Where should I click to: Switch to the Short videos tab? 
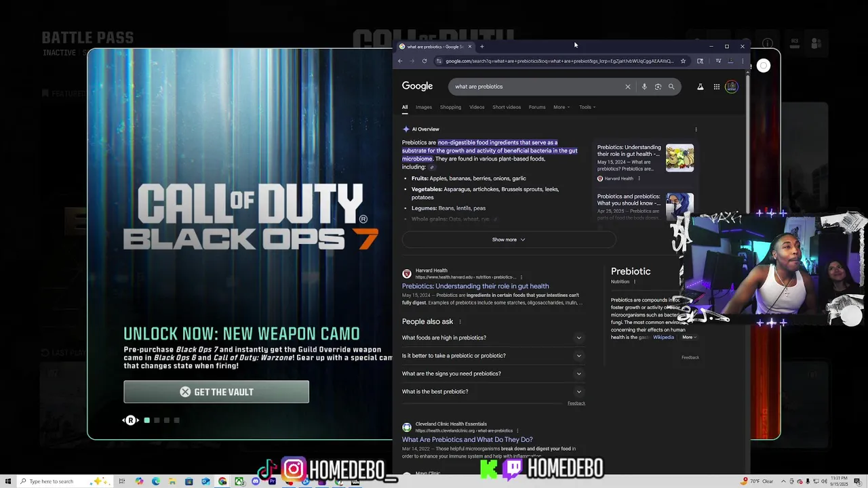(507, 107)
